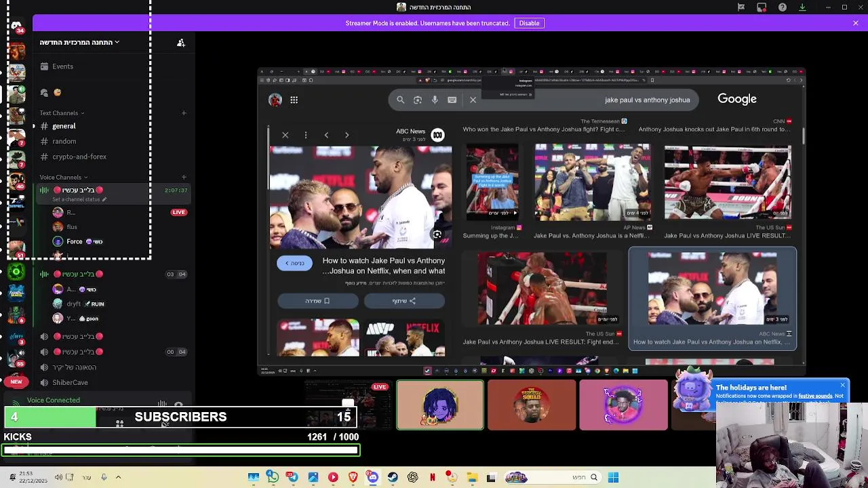Open Discord inbox icon in title bar

[762, 7]
